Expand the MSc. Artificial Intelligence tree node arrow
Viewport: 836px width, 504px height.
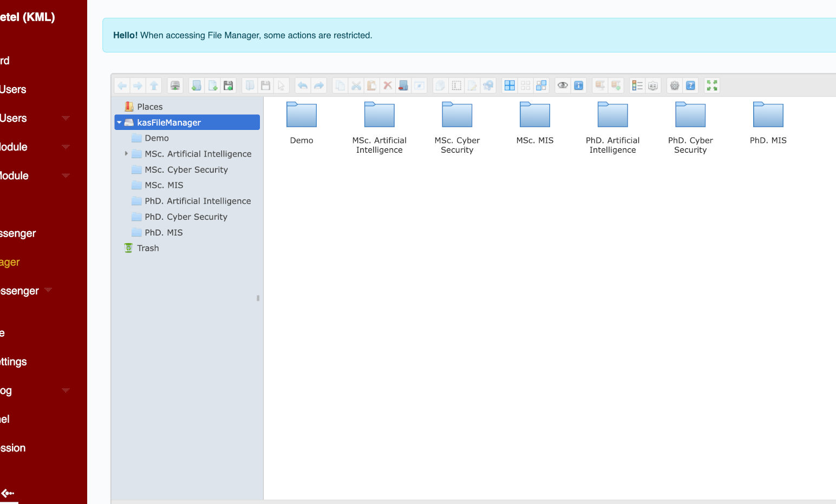pos(126,154)
